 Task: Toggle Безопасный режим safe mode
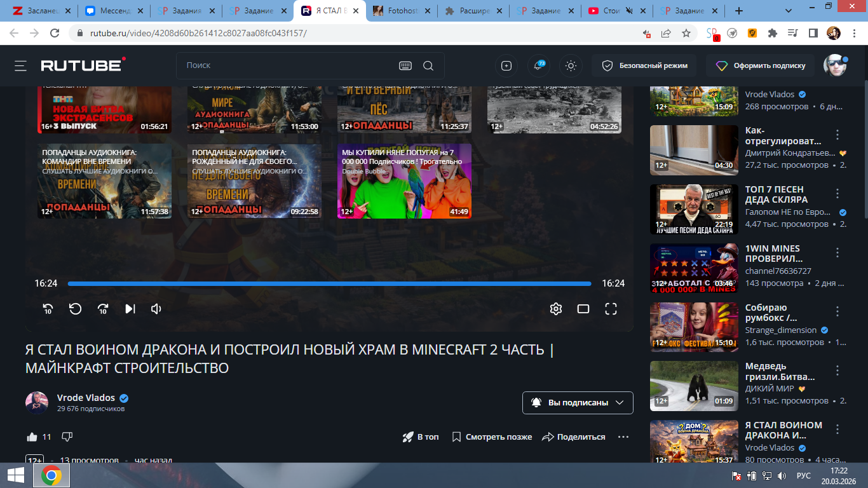[644, 65]
